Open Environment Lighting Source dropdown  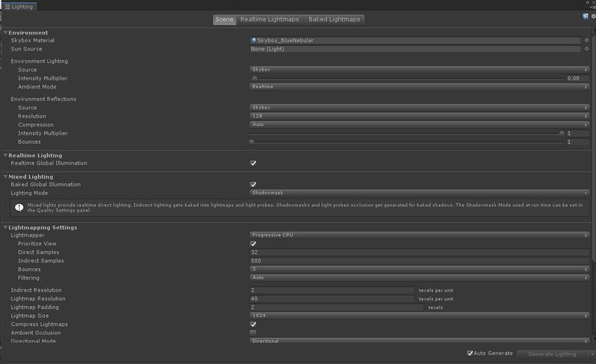pyautogui.click(x=419, y=69)
